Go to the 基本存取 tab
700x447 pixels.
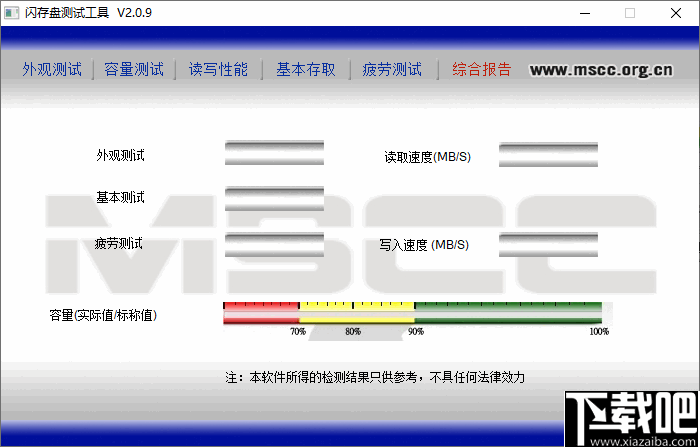306,70
